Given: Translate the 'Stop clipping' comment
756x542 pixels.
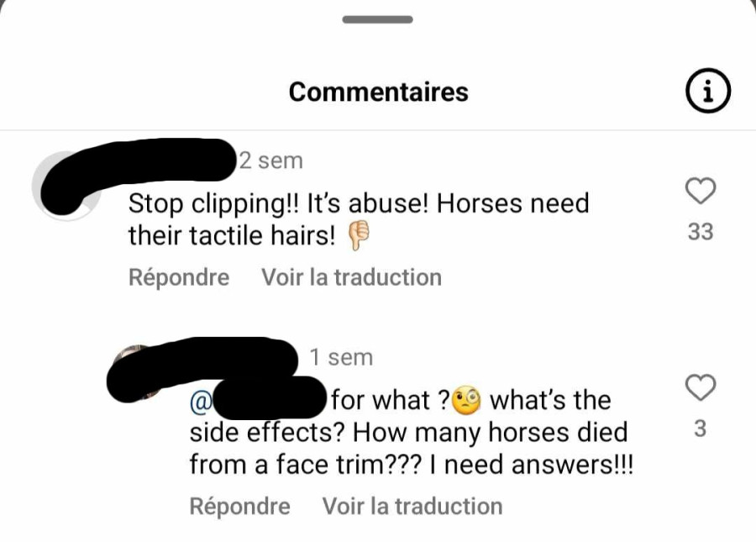Looking at the screenshot, I should [351, 277].
